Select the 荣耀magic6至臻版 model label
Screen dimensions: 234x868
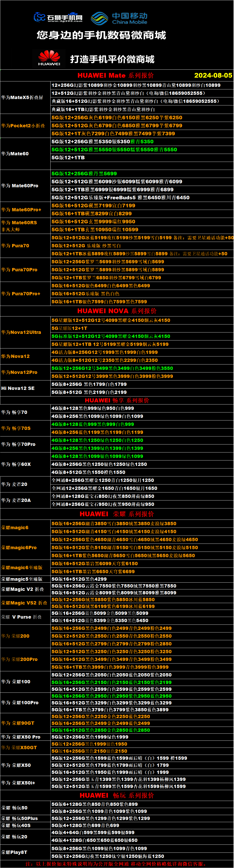pos(22,568)
